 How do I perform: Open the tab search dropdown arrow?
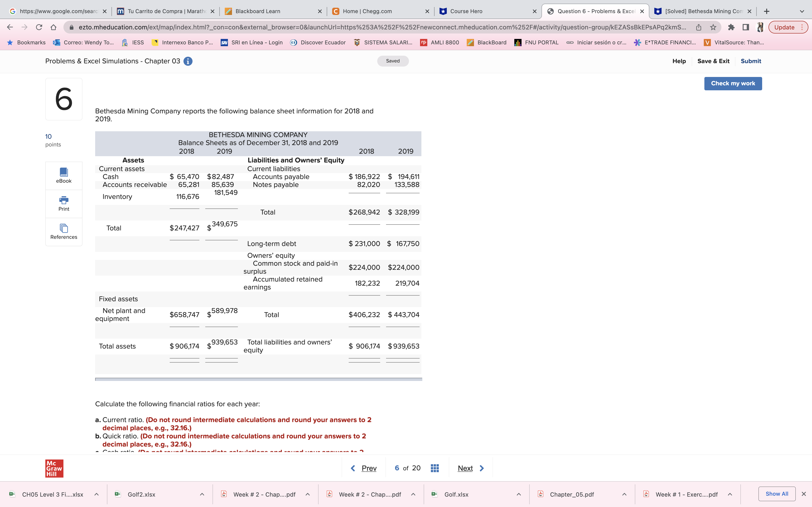802,11
